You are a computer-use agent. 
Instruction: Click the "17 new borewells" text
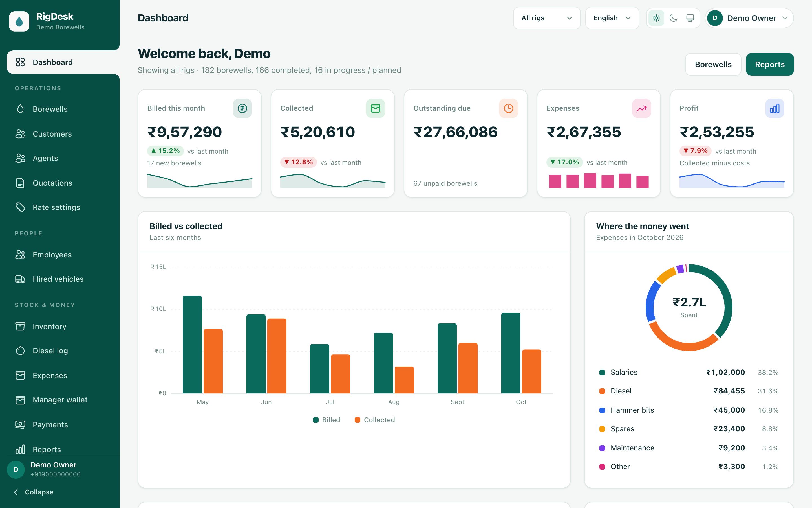click(x=174, y=163)
